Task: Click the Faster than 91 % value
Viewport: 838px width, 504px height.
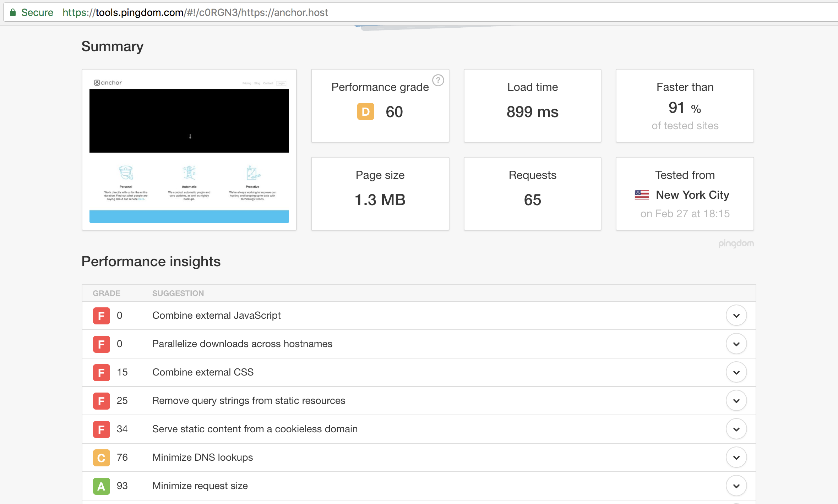Action: 685,108
